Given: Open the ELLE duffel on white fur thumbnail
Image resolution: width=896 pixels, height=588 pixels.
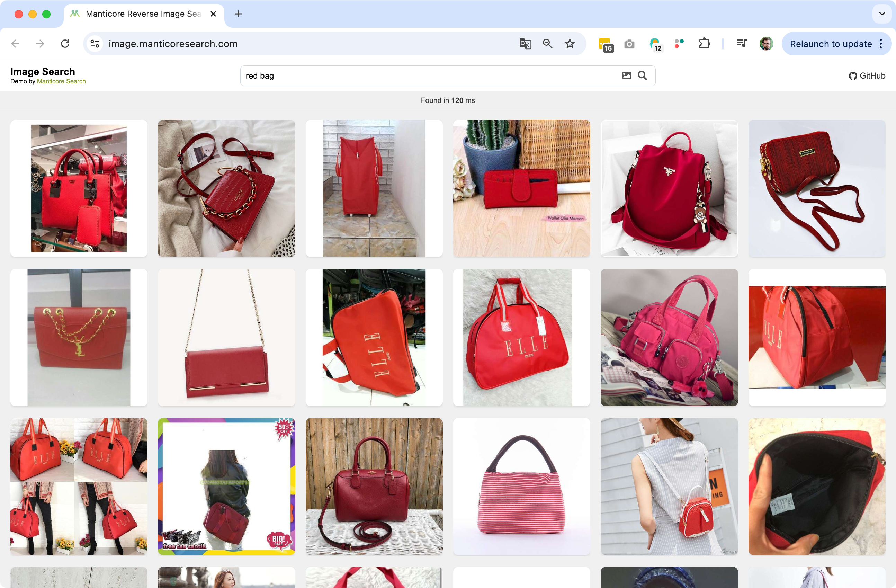Looking at the screenshot, I should click(522, 337).
